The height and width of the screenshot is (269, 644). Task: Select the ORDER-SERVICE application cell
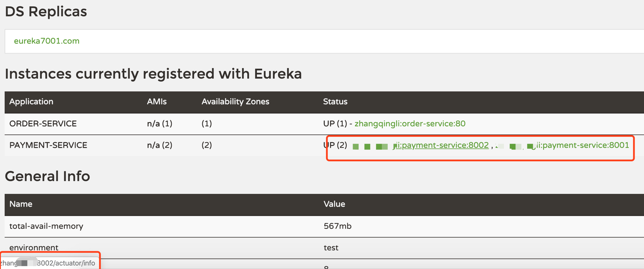(x=43, y=124)
